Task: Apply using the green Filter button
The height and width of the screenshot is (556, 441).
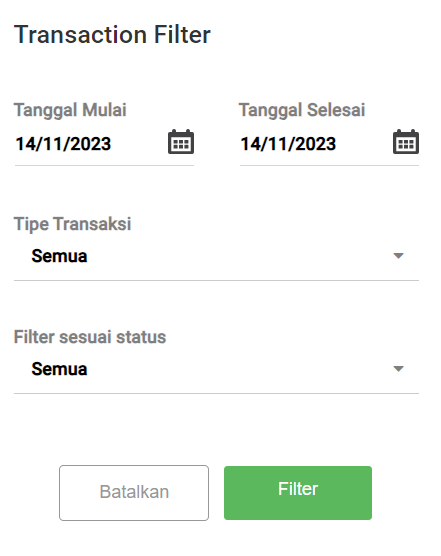Action: point(298,493)
